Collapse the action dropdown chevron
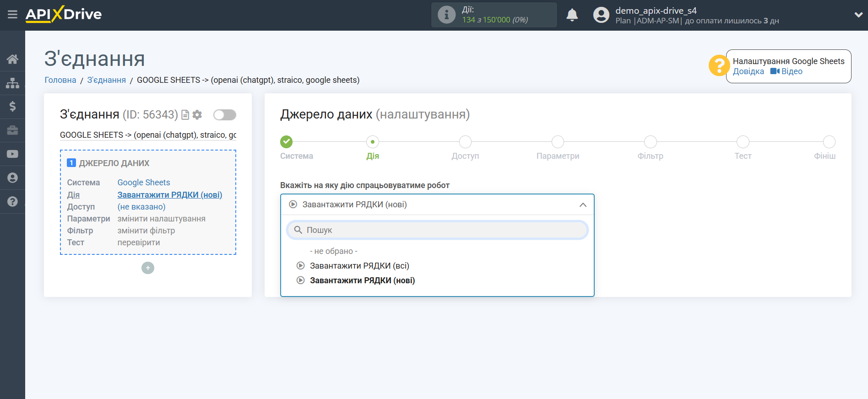 (582, 205)
